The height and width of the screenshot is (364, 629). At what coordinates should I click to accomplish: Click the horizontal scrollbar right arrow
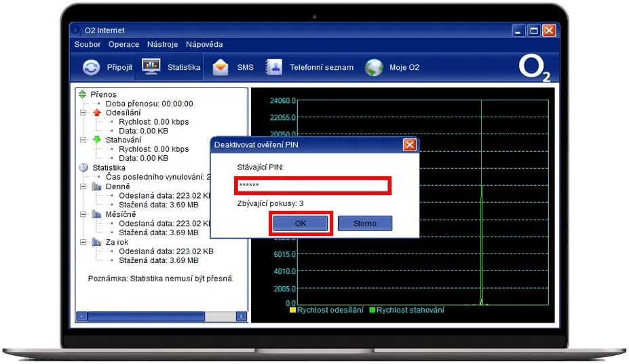point(241,317)
